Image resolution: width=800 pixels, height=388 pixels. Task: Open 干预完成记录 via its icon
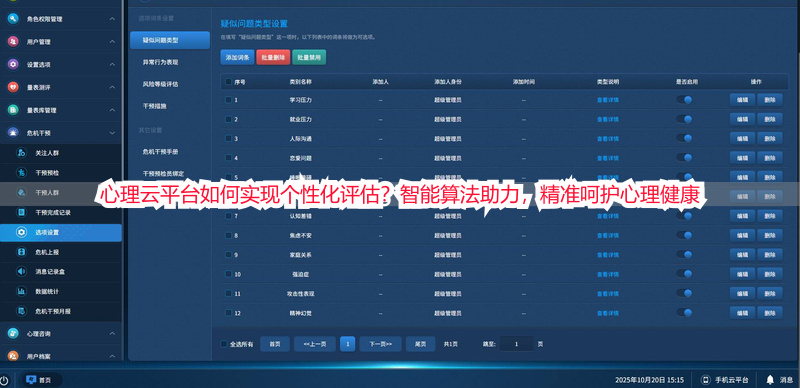pos(21,212)
